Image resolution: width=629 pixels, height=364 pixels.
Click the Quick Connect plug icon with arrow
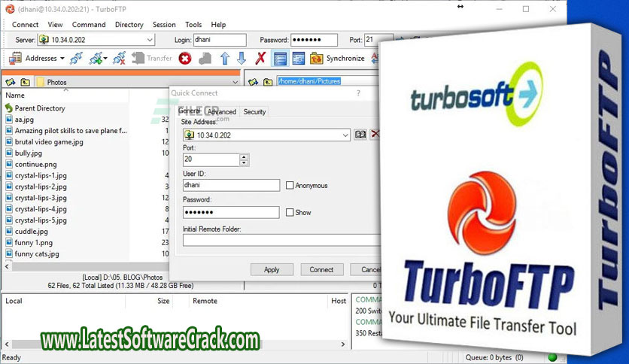96,58
